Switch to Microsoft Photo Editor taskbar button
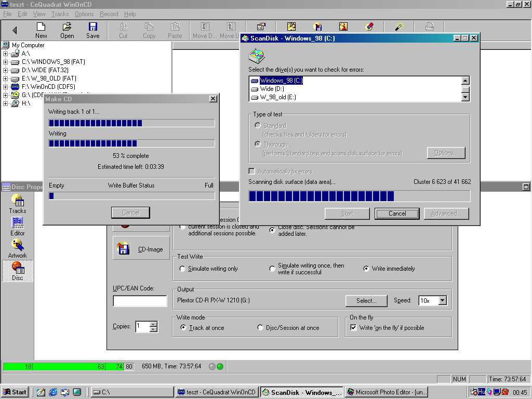 pos(387,392)
